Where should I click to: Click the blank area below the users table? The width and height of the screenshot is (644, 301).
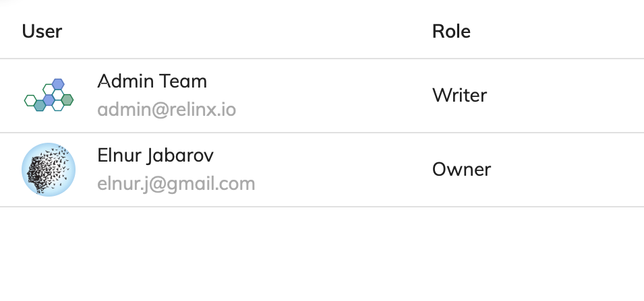(x=322, y=255)
